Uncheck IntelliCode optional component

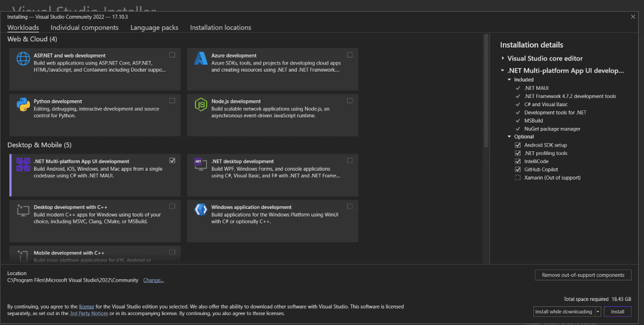[518, 161]
